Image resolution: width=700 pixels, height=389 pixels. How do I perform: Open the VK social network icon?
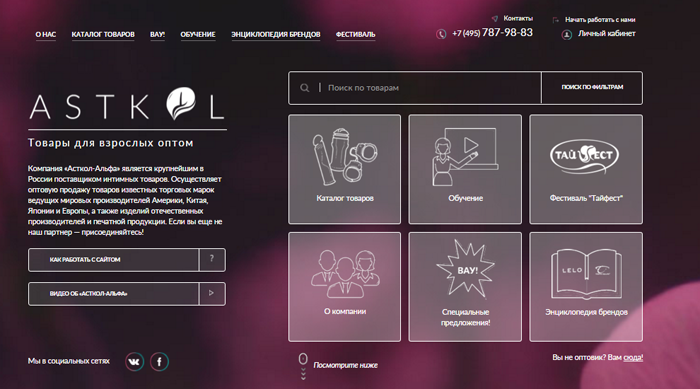click(134, 361)
